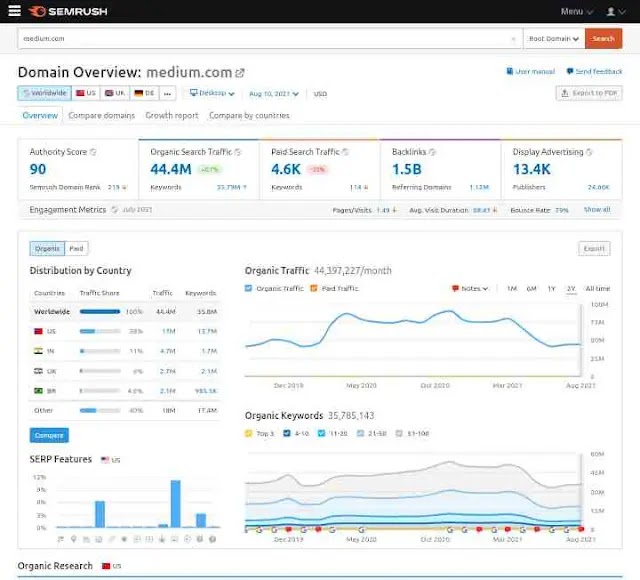The height and width of the screenshot is (580, 640).
Task: Click the crown SERP feature icon
Action: pos(162,539)
